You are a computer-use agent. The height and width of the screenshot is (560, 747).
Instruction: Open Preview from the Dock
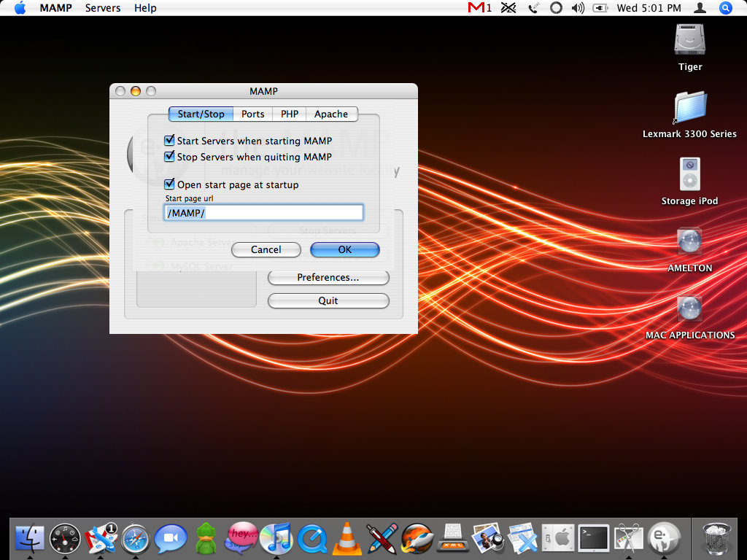tap(488, 539)
